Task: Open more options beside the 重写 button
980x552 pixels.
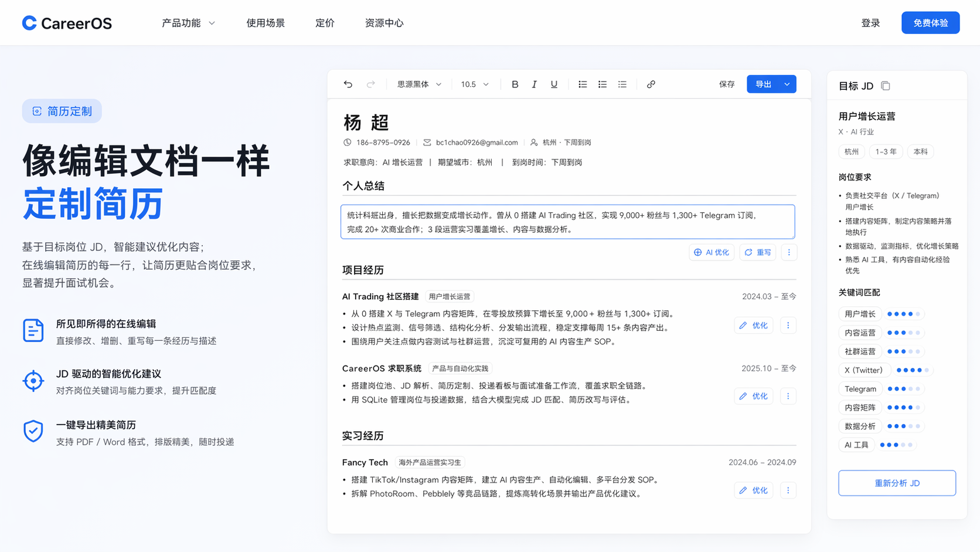Action: coord(789,252)
